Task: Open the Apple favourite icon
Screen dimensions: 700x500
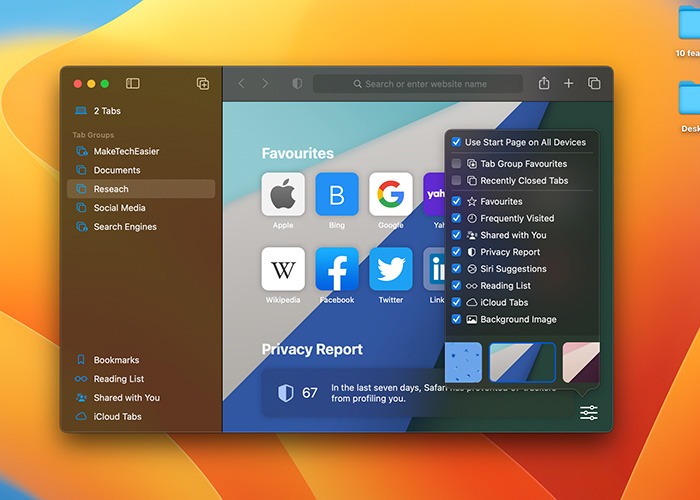Action: click(x=283, y=194)
